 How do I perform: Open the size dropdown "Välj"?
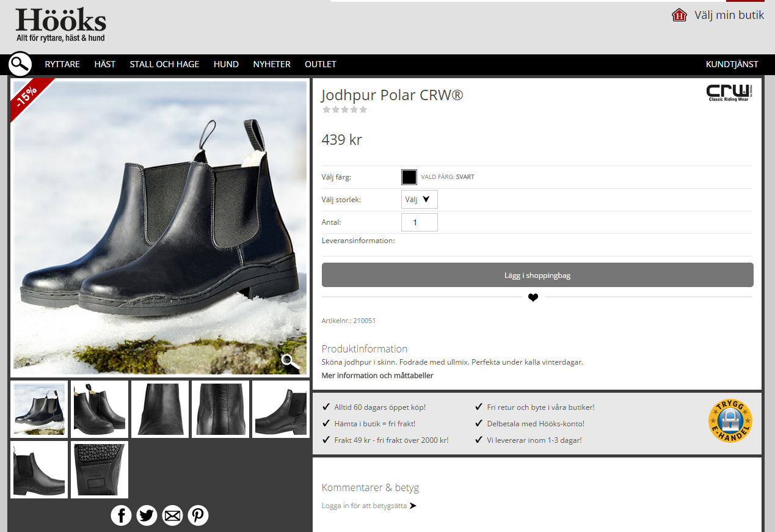pyautogui.click(x=419, y=199)
